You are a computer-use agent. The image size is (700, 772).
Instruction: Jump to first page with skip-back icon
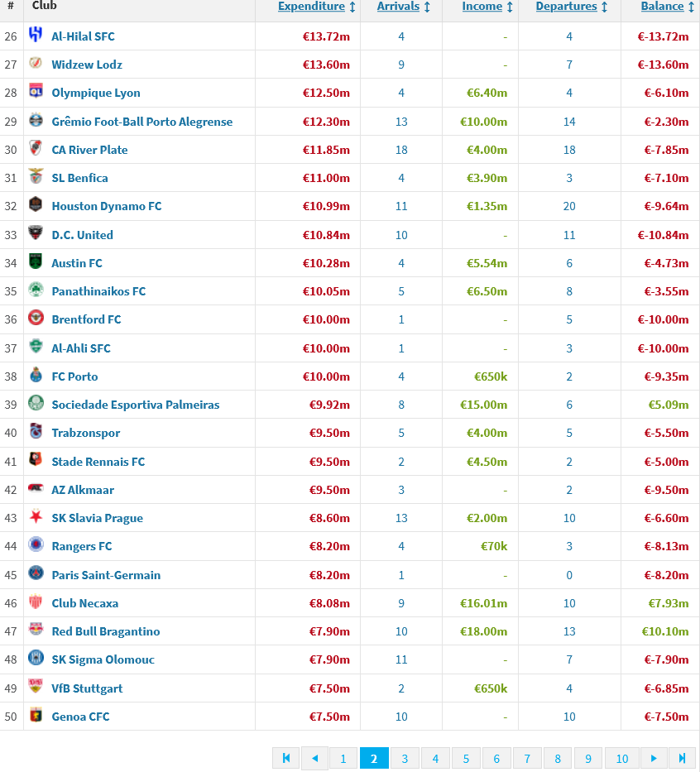285,758
